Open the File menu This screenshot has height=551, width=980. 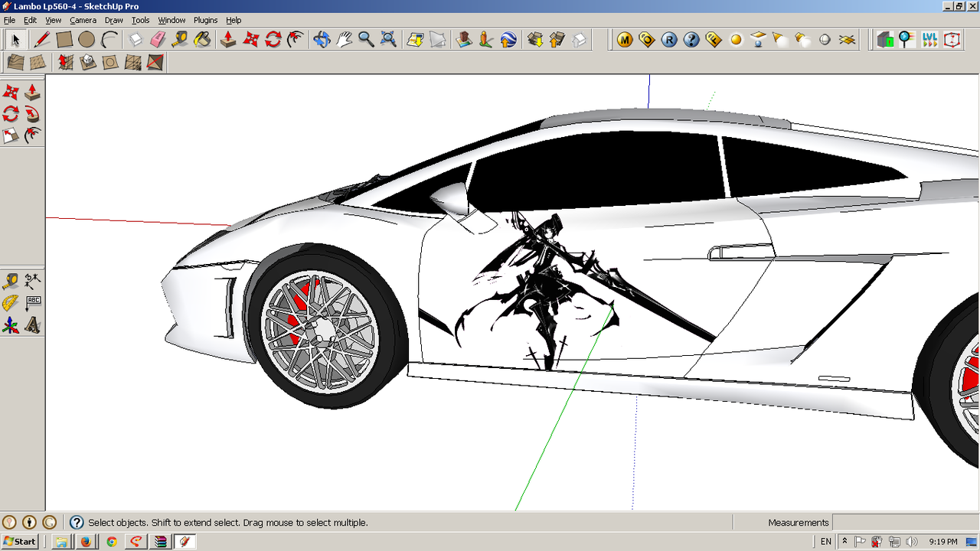pos(9,20)
